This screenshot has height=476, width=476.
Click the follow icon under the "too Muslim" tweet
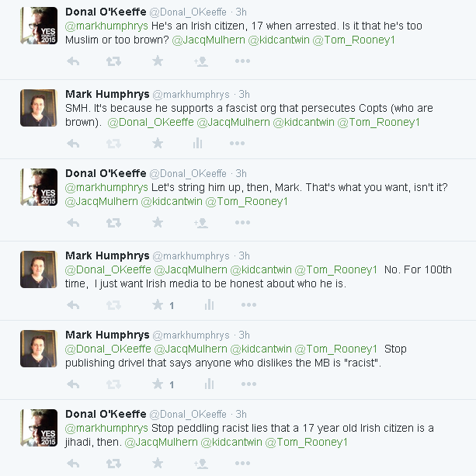200,61
